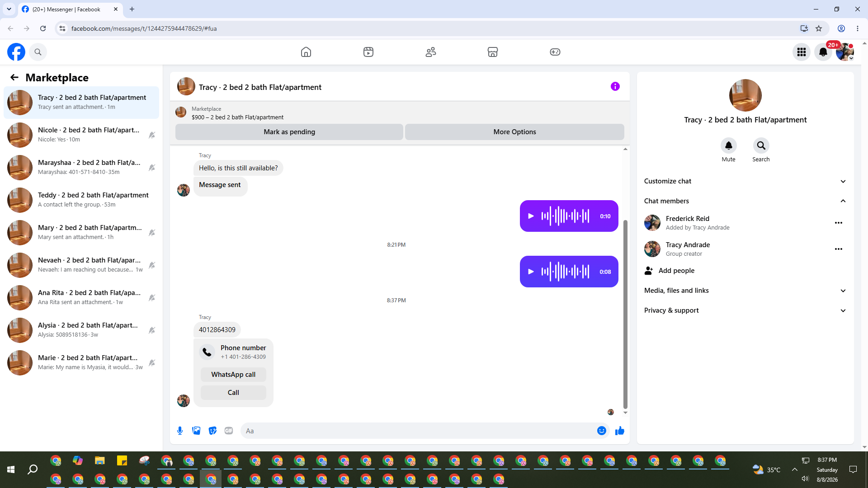Play the 0:08 voice message
The width and height of the screenshot is (868, 488).
(x=531, y=272)
